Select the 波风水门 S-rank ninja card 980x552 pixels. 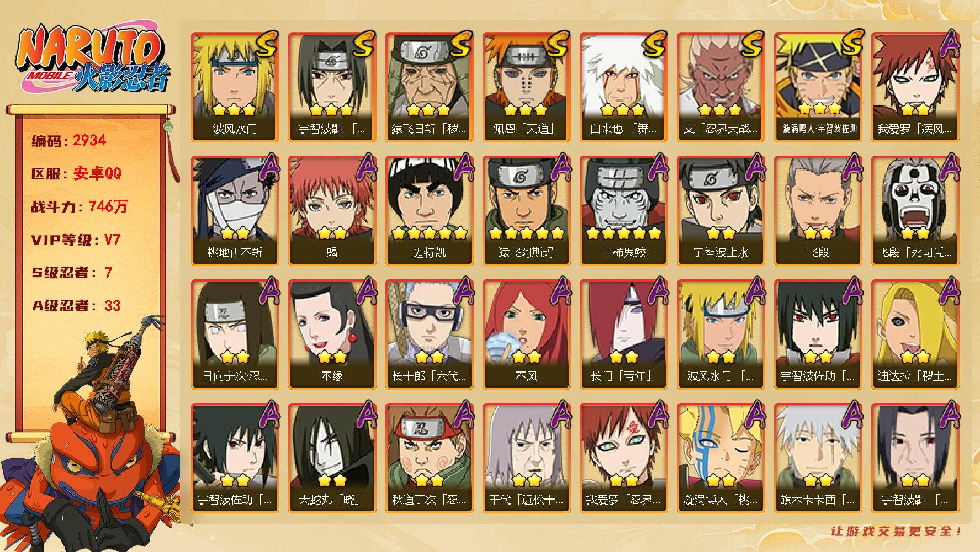[x=235, y=87]
